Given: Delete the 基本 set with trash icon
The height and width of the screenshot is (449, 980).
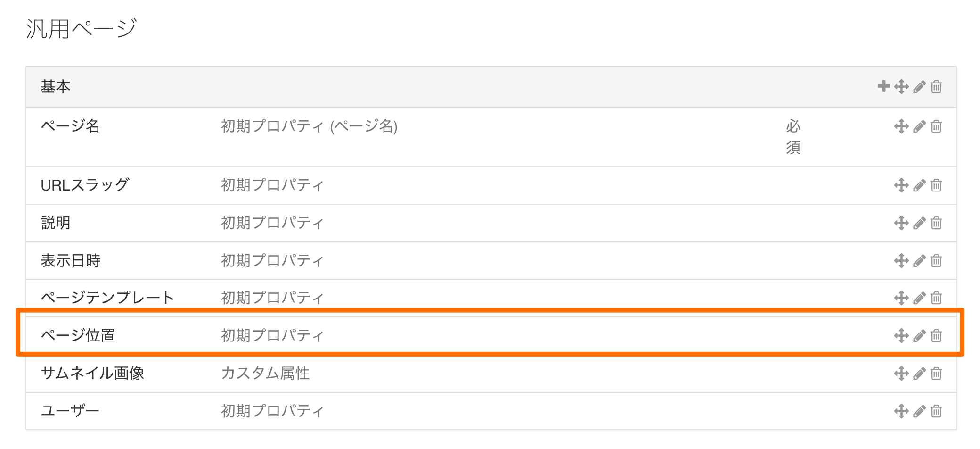Looking at the screenshot, I should click(x=936, y=87).
